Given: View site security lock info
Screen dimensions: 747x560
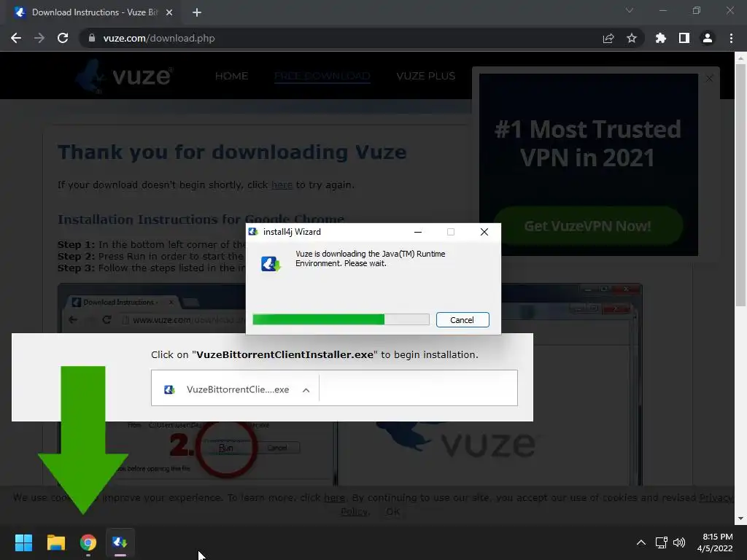Looking at the screenshot, I should tap(92, 38).
